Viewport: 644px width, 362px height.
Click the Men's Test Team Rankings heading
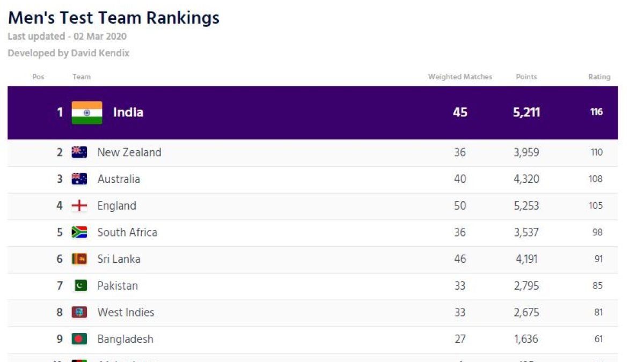pyautogui.click(x=114, y=18)
